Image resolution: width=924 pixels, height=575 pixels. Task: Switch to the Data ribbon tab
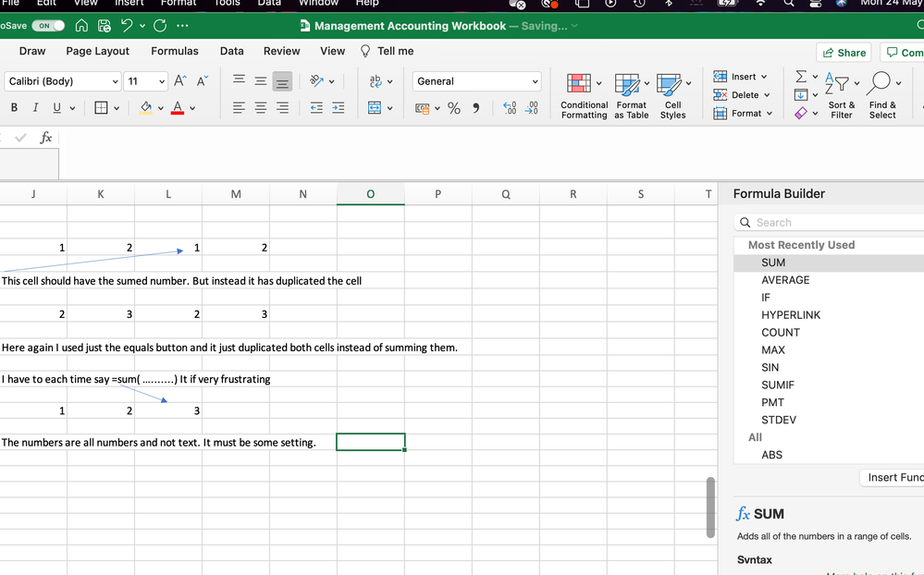point(231,51)
